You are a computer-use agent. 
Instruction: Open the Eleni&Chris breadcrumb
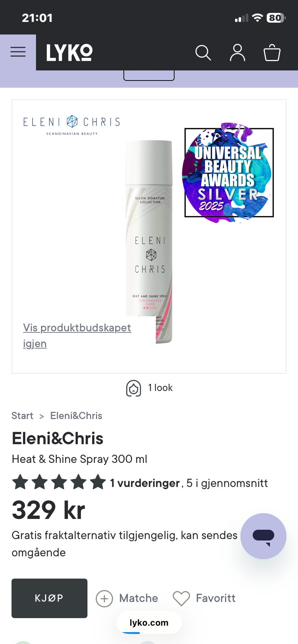point(76,416)
